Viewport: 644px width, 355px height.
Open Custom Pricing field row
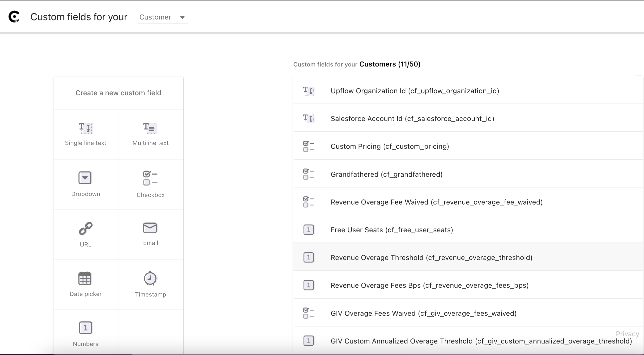tap(468, 145)
